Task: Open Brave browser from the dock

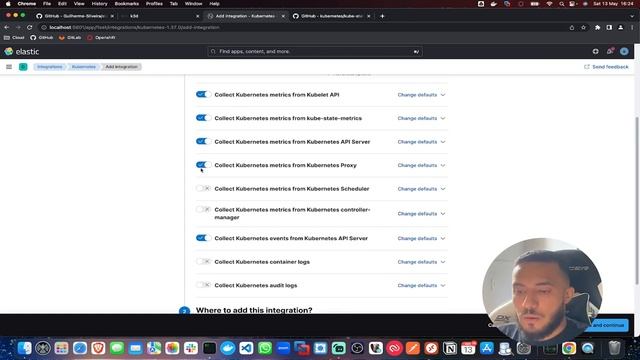Action: point(98,348)
